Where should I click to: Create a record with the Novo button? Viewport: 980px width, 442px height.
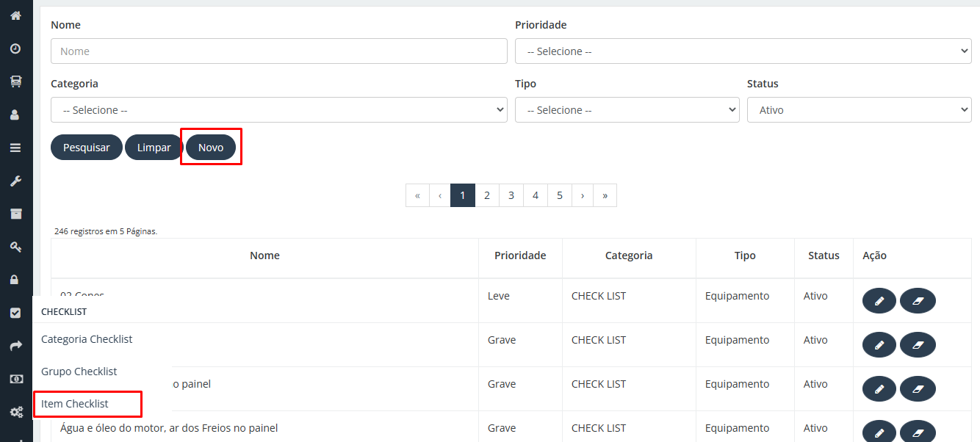pyautogui.click(x=211, y=148)
